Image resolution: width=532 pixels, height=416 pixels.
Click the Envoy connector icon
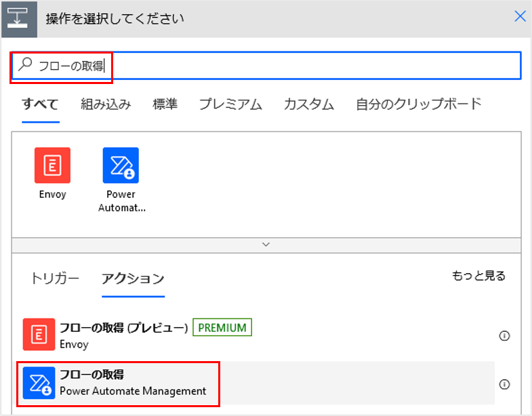[x=52, y=165]
